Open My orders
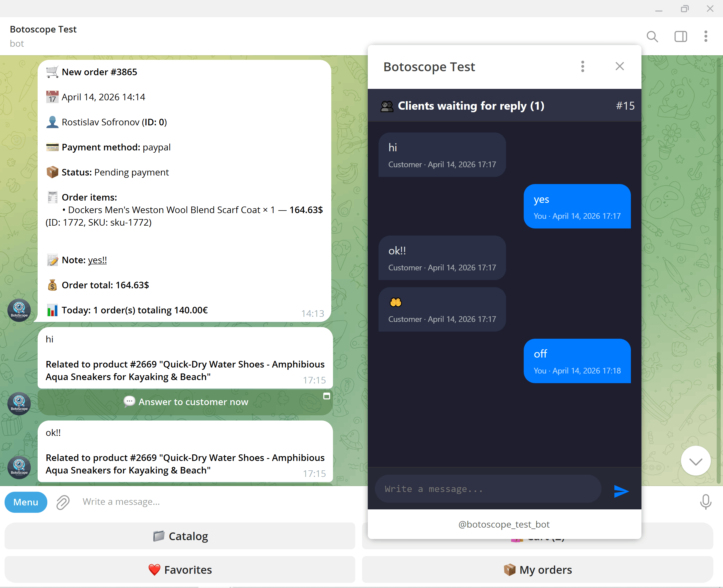Screen dimensions: 723x588 [538, 570]
